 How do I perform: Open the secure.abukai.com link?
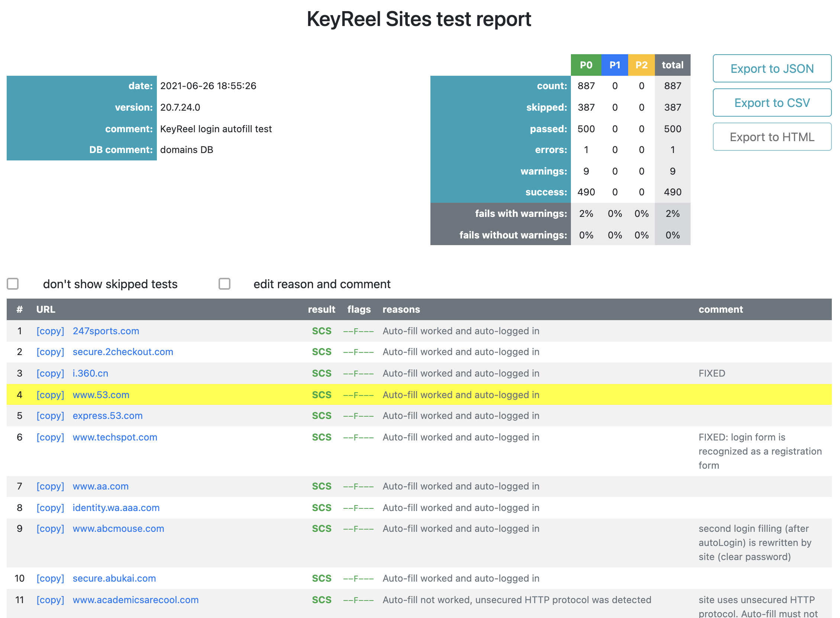[x=114, y=579]
